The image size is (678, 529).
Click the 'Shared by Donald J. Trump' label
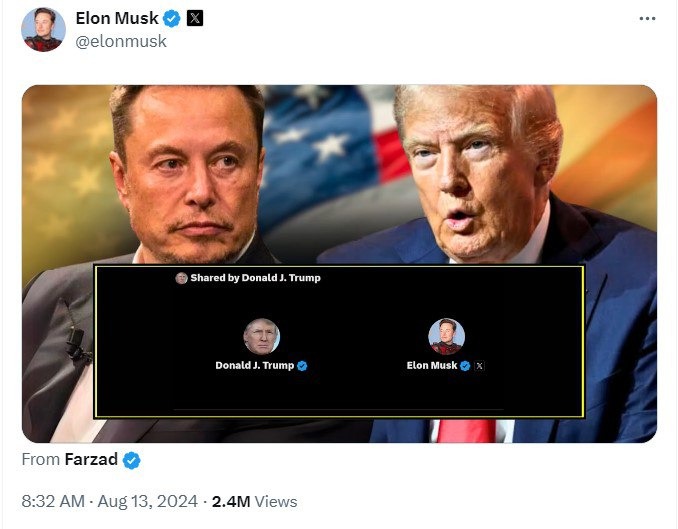255,278
